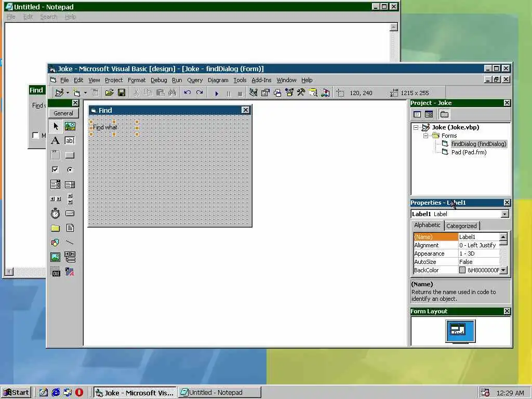Open the Properties Window toolbar icon
This screenshot has height=399, width=532.
tap(265, 92)
